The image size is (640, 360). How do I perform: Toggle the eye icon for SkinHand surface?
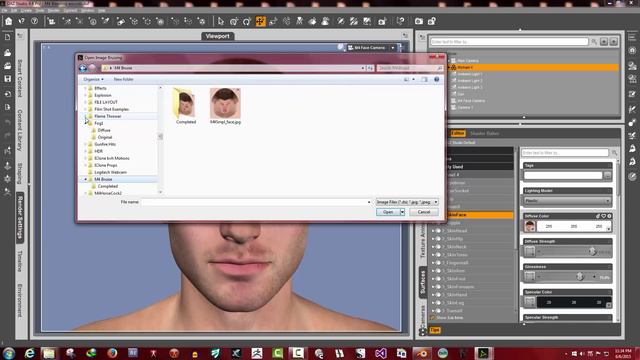[438, 295]
